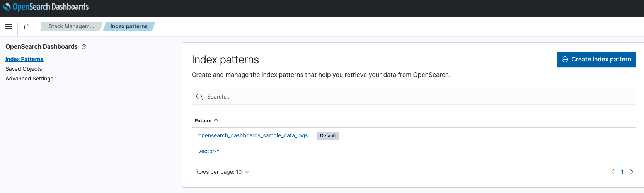Open help icon beside OpenSearch Dashboards heading
The width and height of the screenshot is (644, 193).
click(x=84, y=47)
